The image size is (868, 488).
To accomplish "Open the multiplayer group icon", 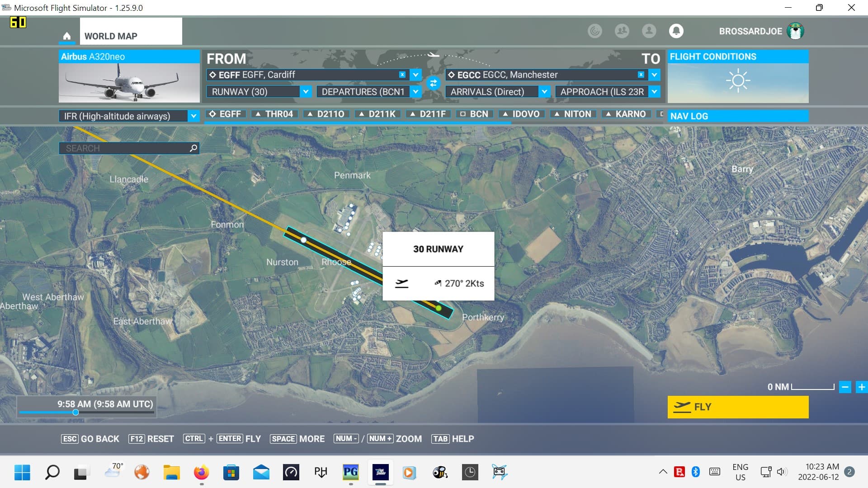I will tap(622, 31).
